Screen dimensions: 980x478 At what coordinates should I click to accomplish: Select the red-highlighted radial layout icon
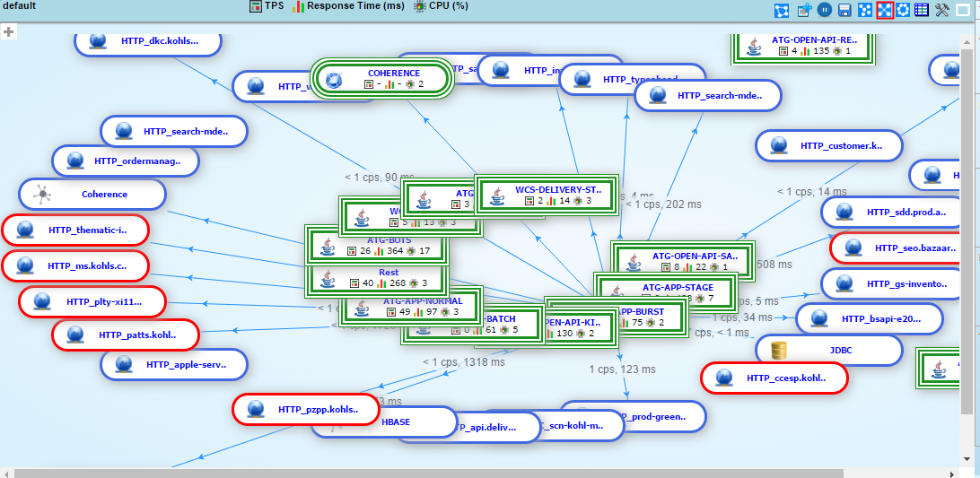(x=885, y=10)
